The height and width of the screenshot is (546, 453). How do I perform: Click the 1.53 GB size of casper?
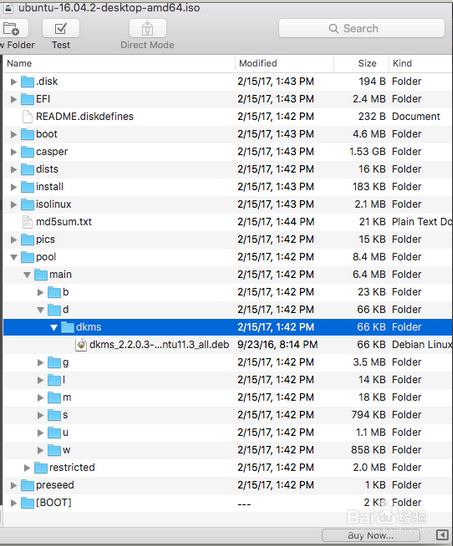coord(367,152)
